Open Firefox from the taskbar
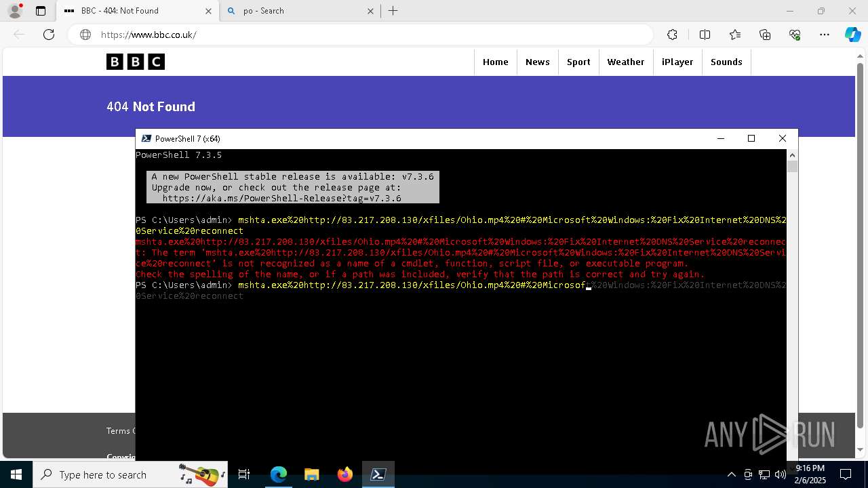 coord(345,474)
